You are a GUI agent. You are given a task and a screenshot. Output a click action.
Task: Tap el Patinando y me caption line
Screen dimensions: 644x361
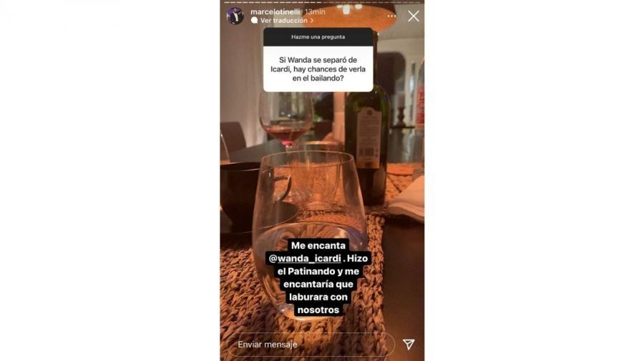click(318, 271)
